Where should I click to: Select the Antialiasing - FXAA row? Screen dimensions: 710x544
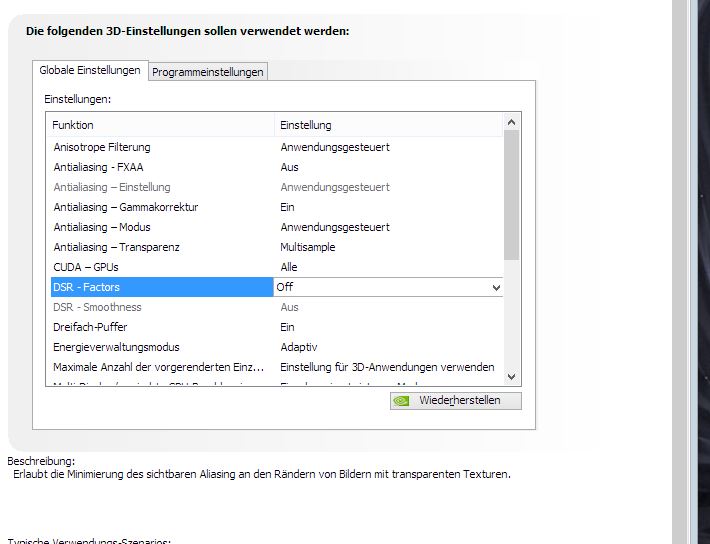[276, 167]
